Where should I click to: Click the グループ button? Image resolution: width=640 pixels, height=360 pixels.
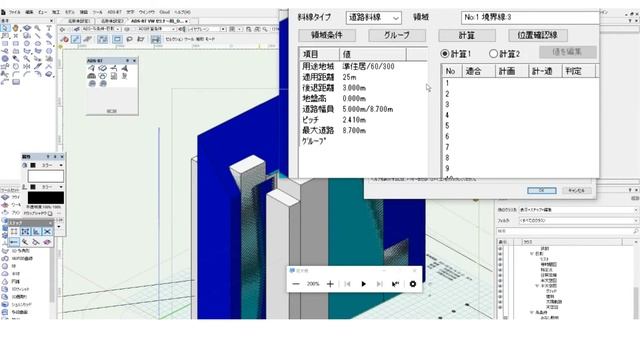[x=397, y=35]
